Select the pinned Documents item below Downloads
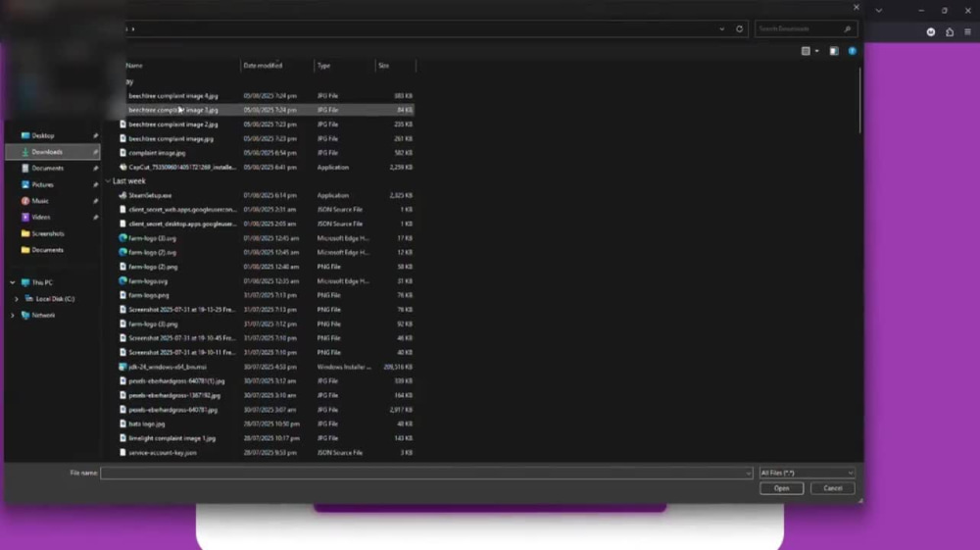 [53, 168]
